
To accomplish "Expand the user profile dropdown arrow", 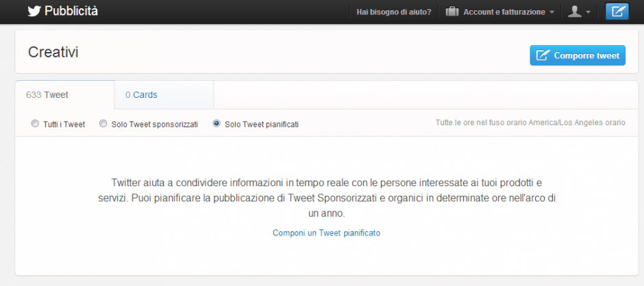I will tap(588, 12).
